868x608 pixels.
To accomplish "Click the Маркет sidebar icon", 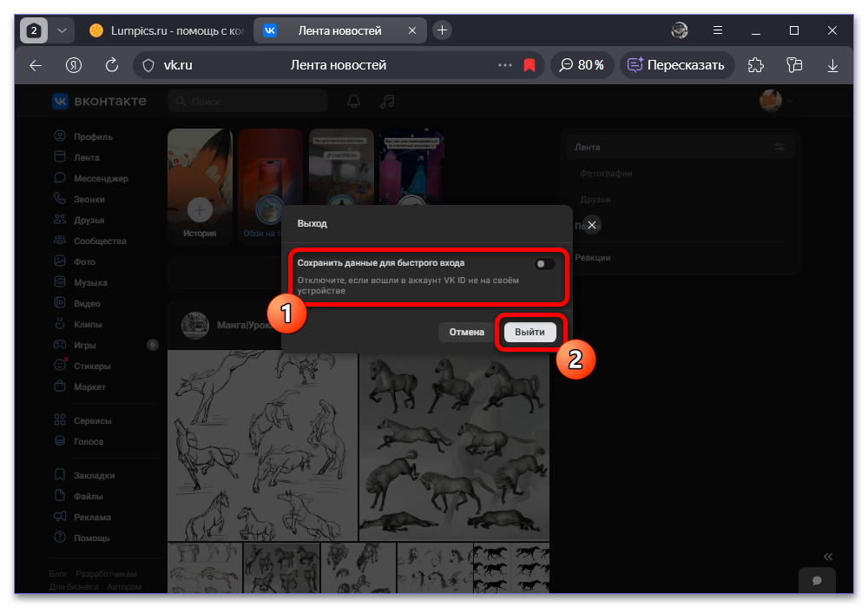I will [60, 386].
